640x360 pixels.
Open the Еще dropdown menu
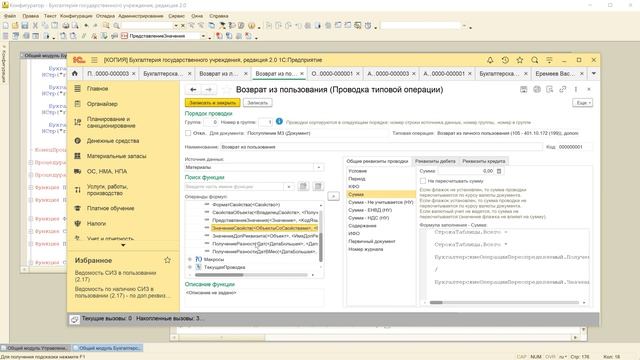tap(582, 103)
